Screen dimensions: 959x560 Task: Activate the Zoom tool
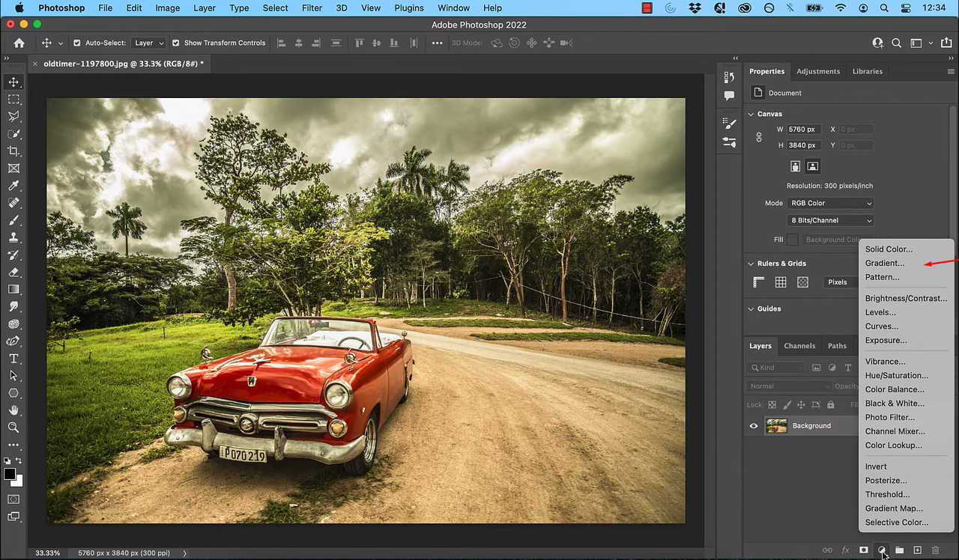pos(13,427)
